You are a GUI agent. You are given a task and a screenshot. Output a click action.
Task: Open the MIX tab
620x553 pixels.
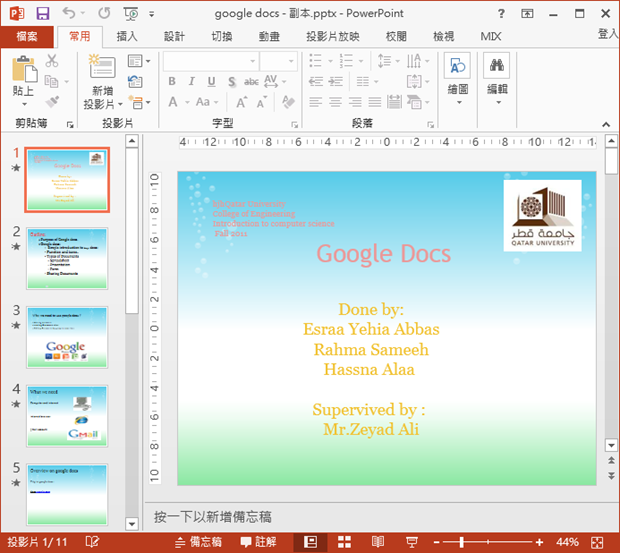[x=491, y=37]
